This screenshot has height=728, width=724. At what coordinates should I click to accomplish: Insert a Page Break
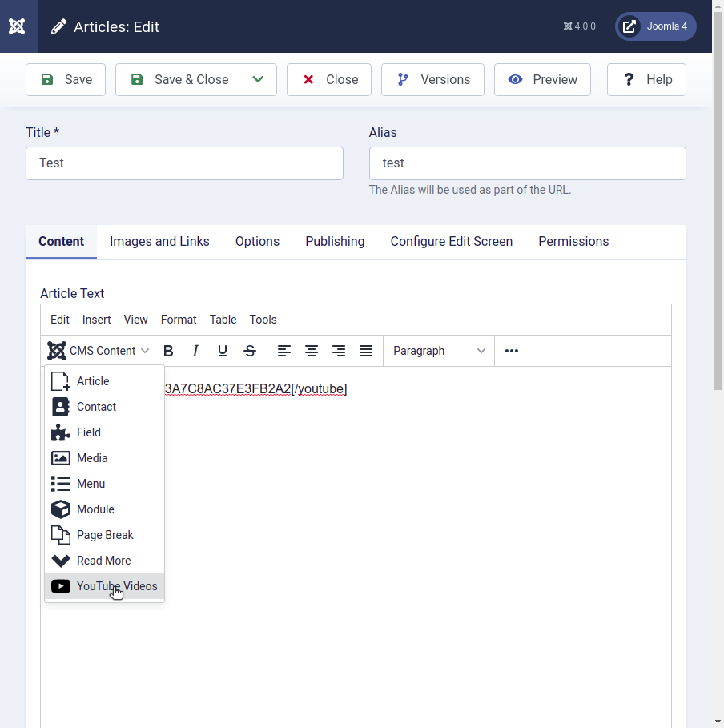[104, 535]
